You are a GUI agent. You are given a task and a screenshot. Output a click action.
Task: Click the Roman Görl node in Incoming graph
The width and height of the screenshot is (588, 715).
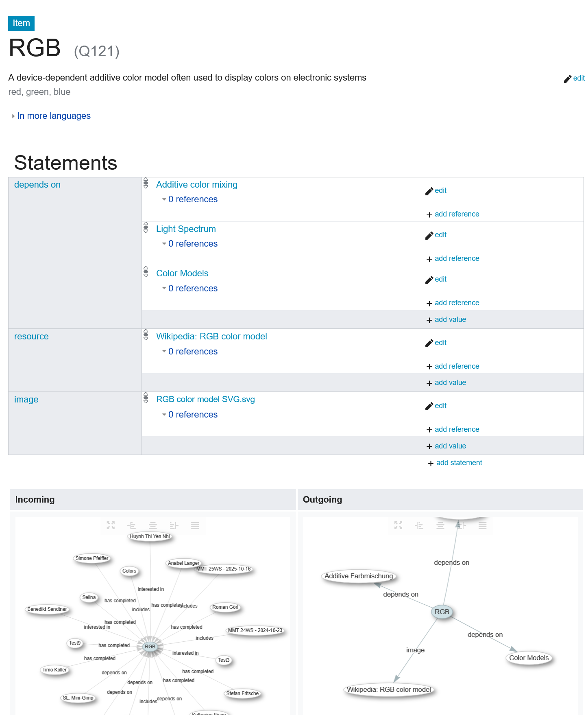pyautogui.click(x=225, y=607)
